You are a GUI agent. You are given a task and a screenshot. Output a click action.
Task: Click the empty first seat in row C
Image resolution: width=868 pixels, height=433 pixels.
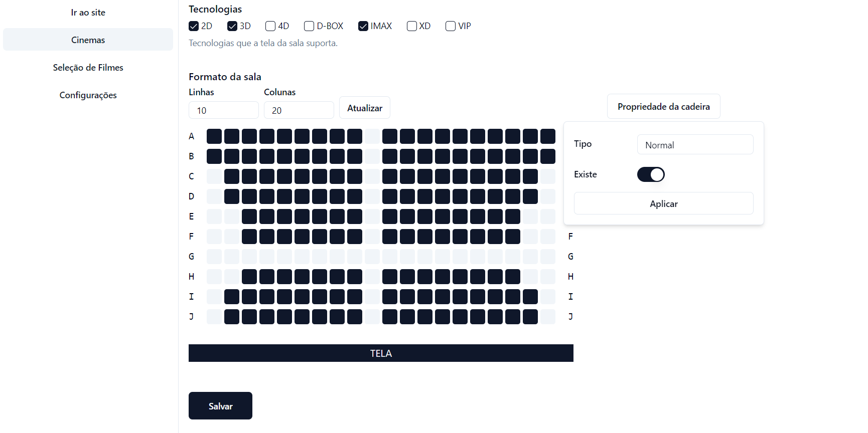(214, 176)
